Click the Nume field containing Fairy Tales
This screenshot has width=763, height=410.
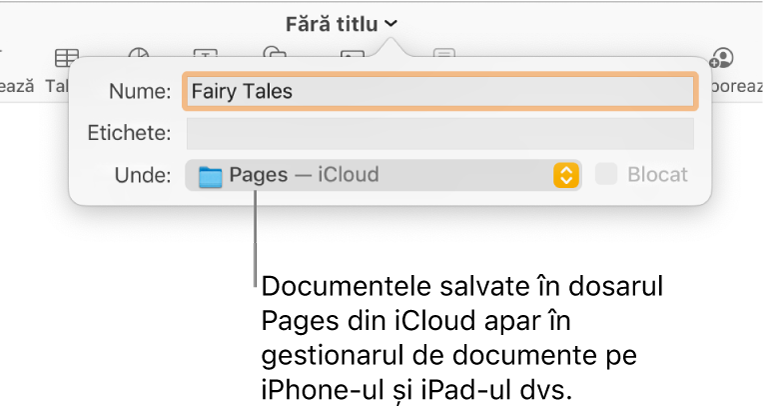coord(438,91)
